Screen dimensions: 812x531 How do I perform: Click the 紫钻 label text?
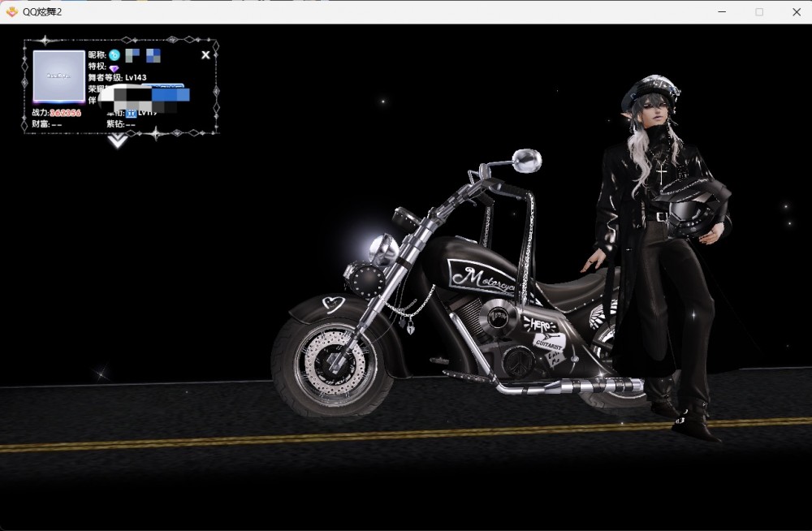tap(115, 123)
